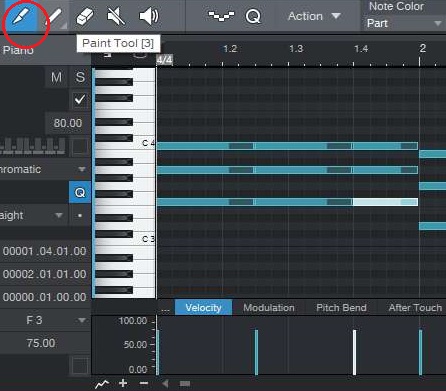Click the step-pattern toolbar icon
This screenshot has width=446, height=391.
221,16
